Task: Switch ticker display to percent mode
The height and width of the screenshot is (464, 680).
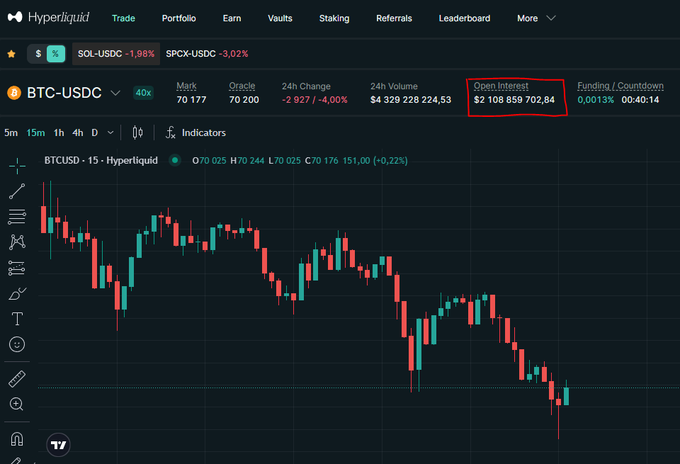Action: pyautogui.click(x=56, y=54)
